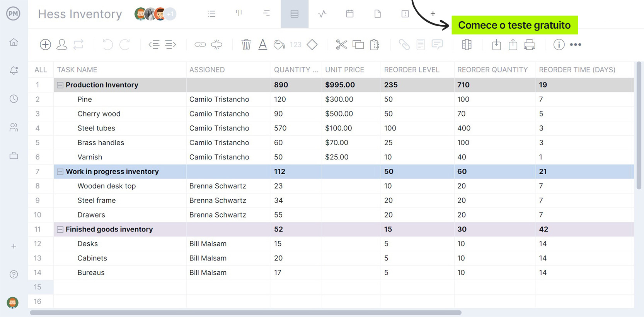Click the link tasks chain icon
644x317 pixels.
point(200,45)
